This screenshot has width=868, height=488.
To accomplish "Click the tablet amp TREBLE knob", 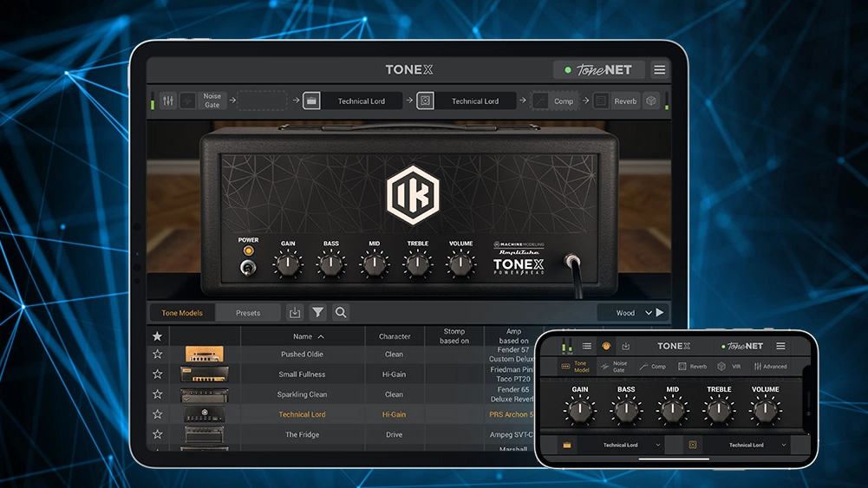I will pos(417,264).
